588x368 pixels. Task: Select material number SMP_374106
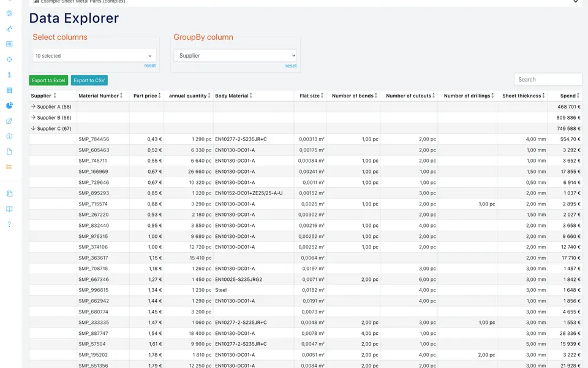pos(93,247)
